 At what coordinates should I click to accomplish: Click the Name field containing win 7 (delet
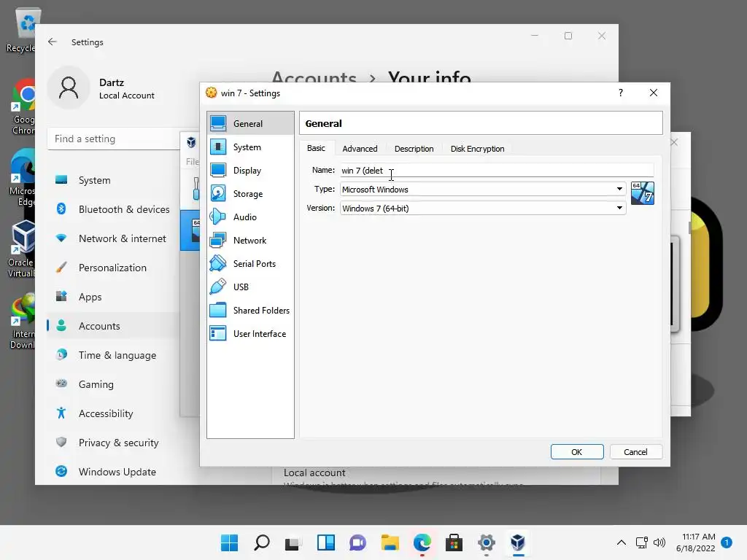click(497, 170)
